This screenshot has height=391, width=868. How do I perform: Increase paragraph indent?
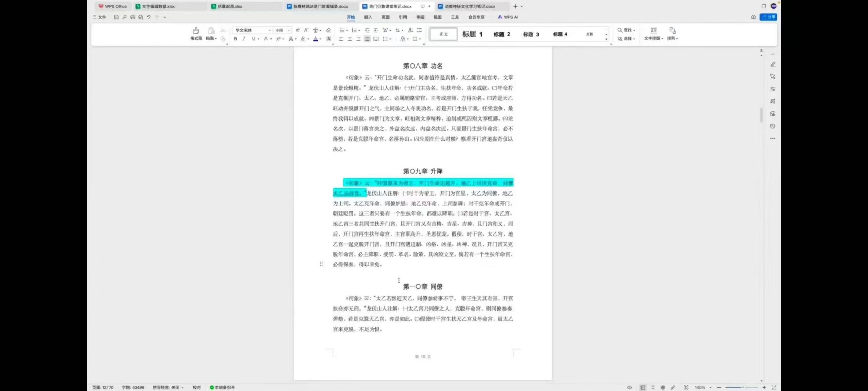click(376, 30)
